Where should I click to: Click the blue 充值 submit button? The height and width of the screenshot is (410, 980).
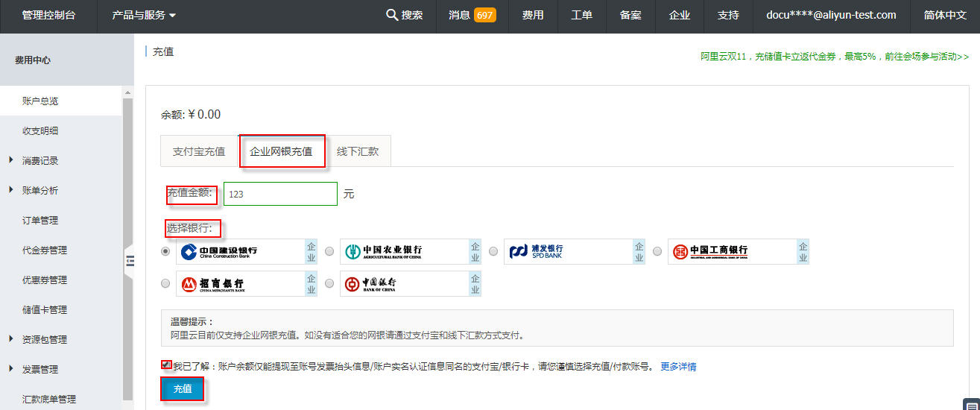click(183, 389)
